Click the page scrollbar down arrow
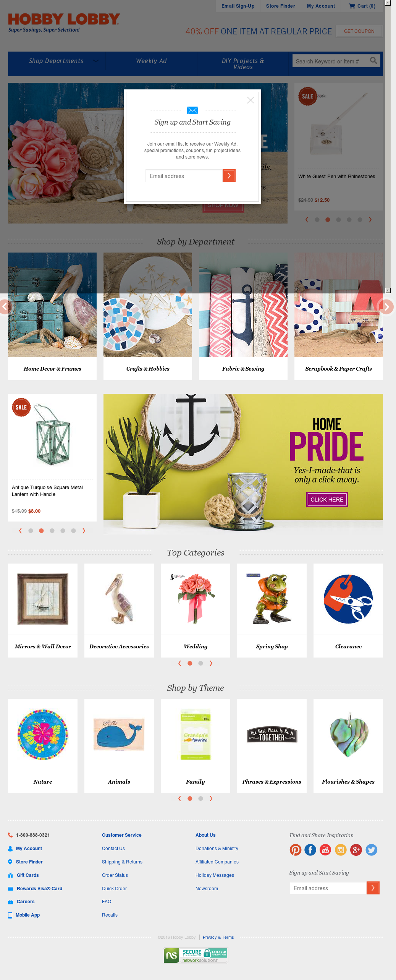This screenshot has width=396, height=980. [388, 290]
